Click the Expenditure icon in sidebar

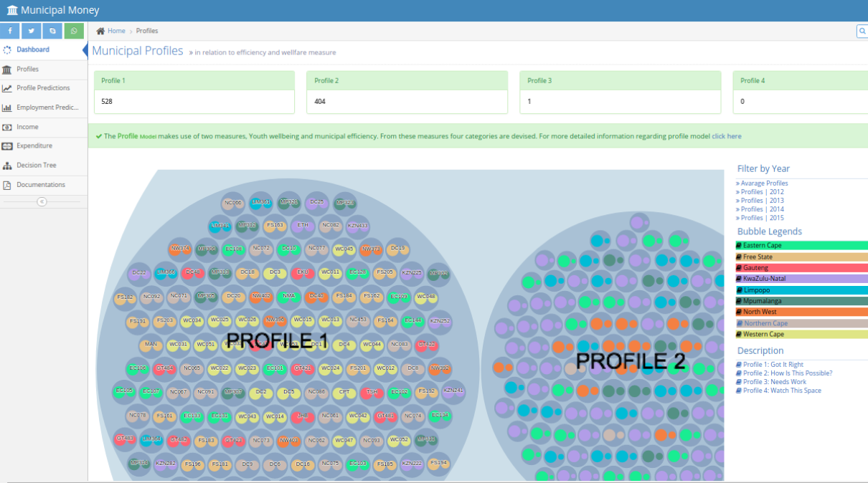pyautogui.click(x=7, y=145)
